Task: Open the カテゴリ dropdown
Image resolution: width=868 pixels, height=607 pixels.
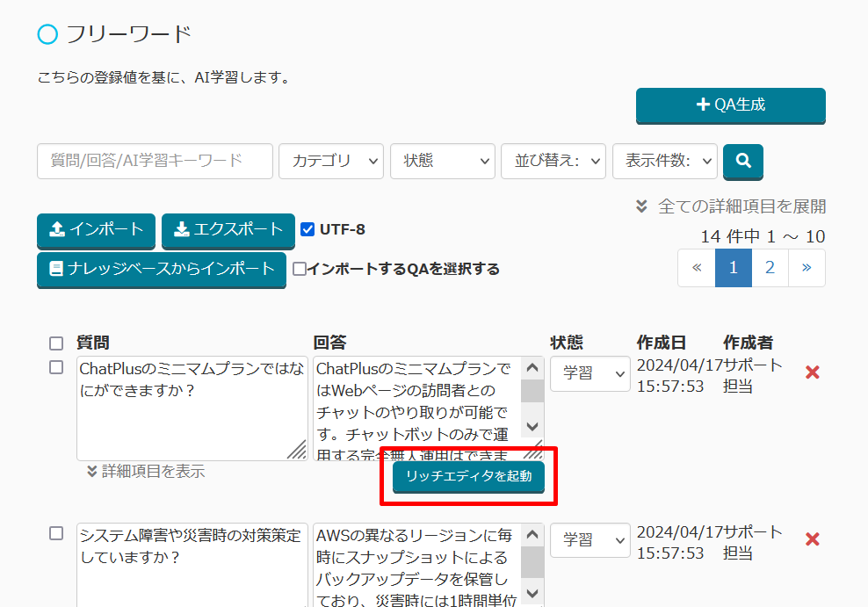Action: click(331, 161)
